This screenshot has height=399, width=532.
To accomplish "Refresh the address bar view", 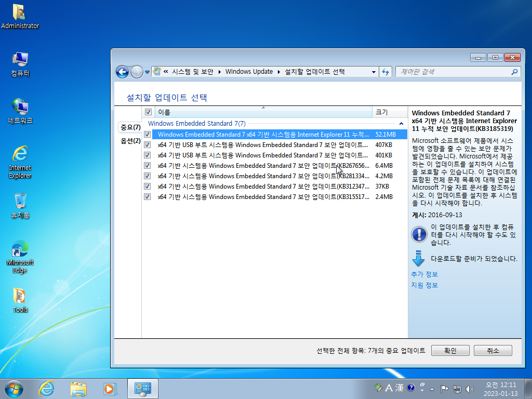I will point(385,72).
